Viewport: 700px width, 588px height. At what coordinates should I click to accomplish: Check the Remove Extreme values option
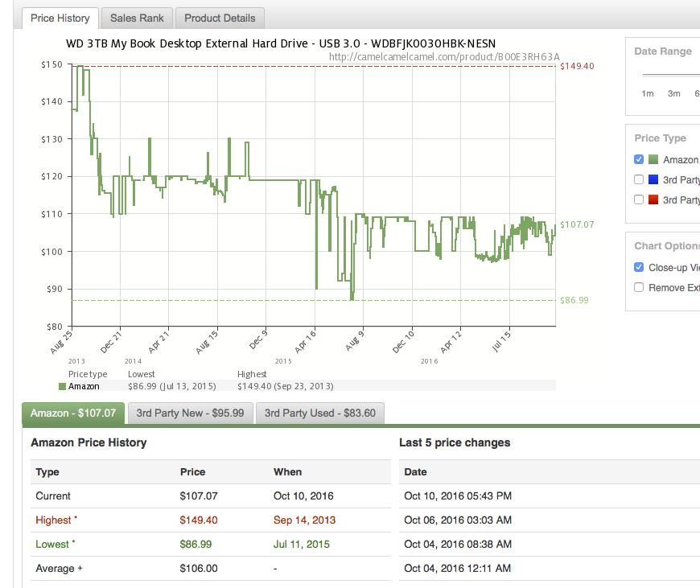tap(639, 287)
